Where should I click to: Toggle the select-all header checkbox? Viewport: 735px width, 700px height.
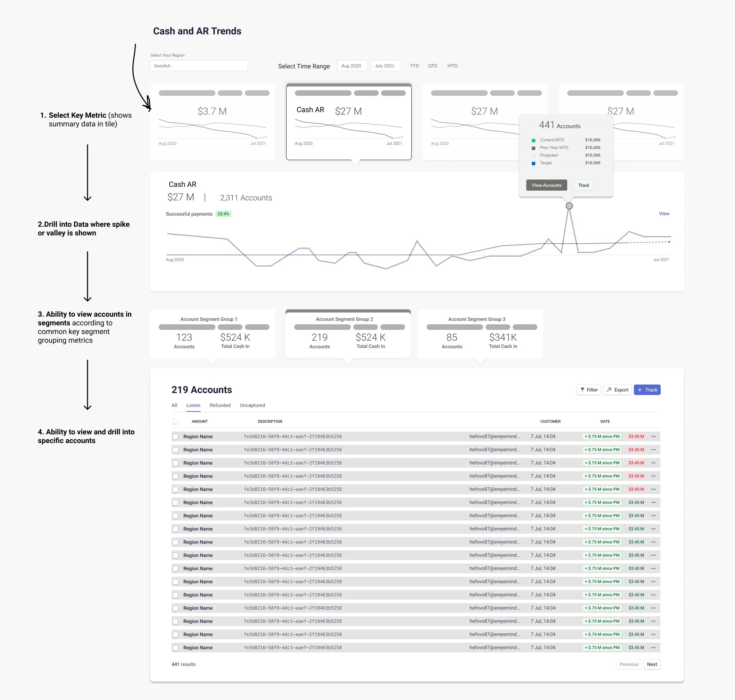(175, 421)
